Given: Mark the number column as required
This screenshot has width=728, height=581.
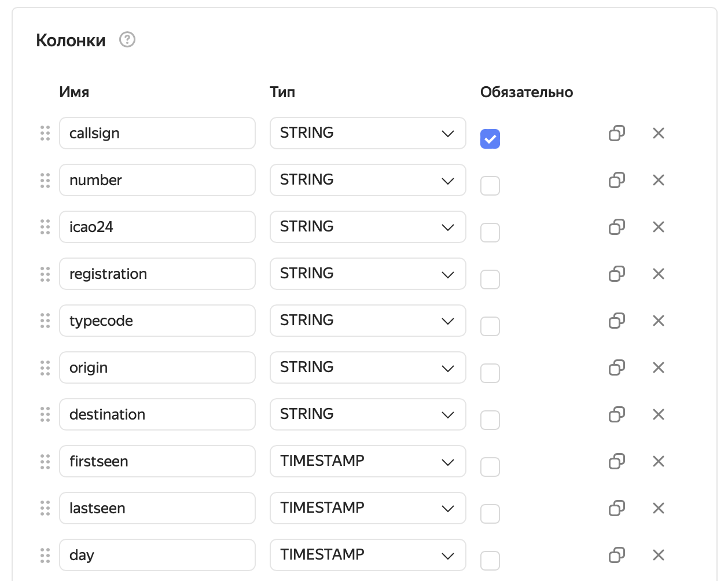Looking at the screenshot, I should (490, 186).
